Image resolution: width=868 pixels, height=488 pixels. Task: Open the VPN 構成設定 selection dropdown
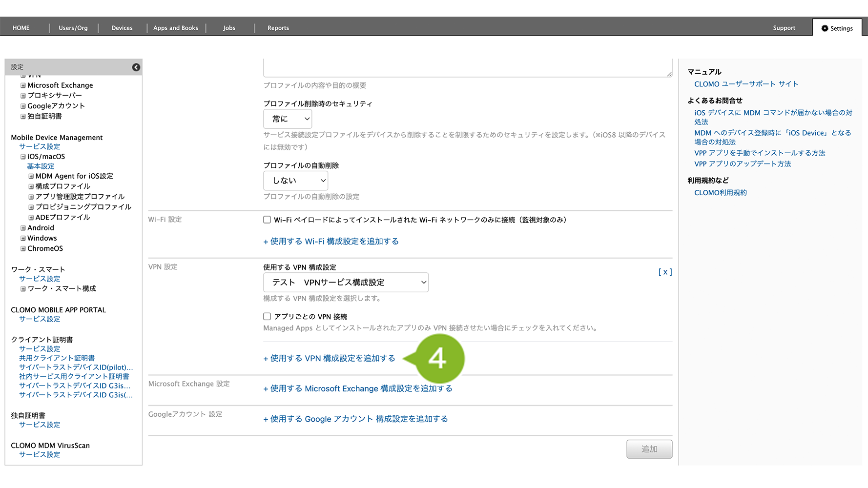346,283
